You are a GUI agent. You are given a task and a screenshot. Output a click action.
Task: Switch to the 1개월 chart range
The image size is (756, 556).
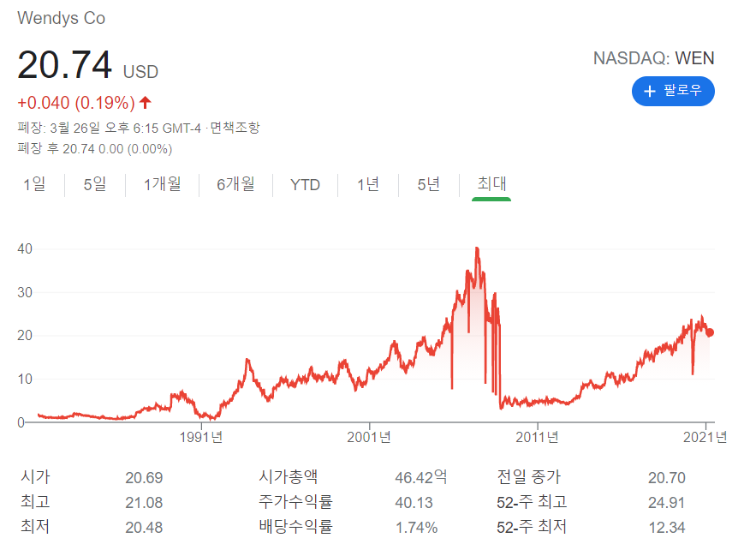coord(163,184)
